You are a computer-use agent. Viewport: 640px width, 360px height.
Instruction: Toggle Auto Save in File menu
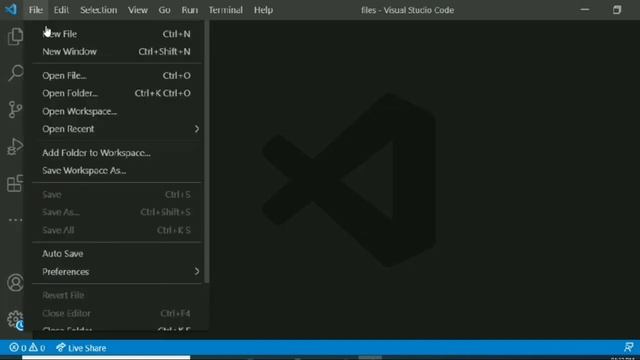click(117, 254)
